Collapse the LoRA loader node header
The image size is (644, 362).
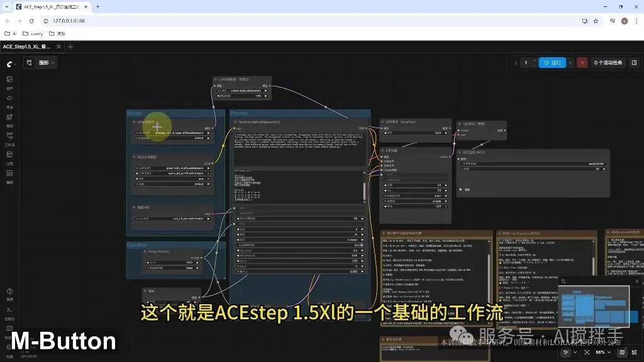tap(216, 79)
